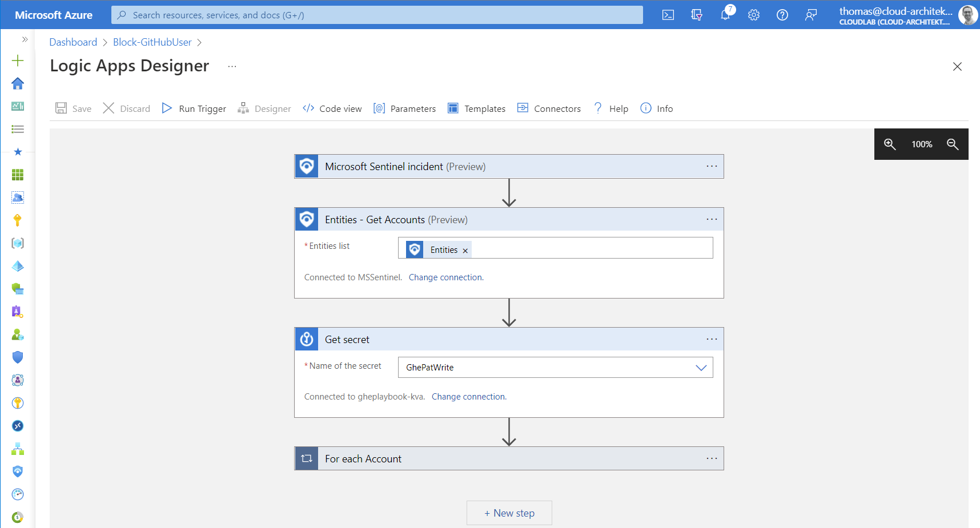The image size is (980, 528).
Task: Switch to Code view
Action: tap(332, 108)
